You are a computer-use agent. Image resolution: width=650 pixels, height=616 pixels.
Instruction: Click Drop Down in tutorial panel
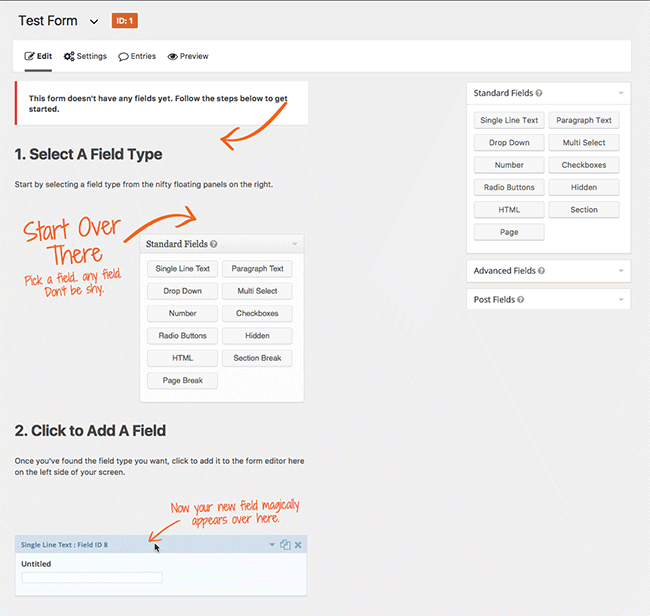coord(182,291)
